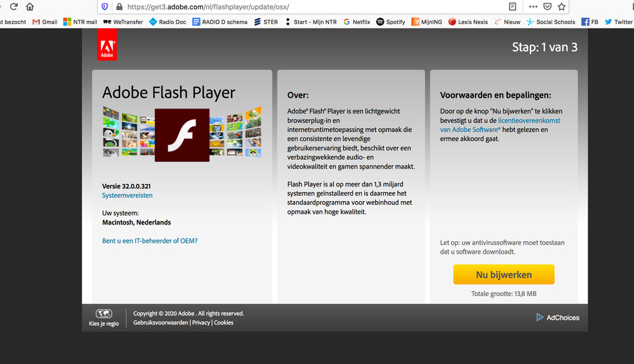Viewport: 634px width, 364px height.
Task: Bookmark this page with the star icon
Action: pyautogui.click(x=562, y=6)
